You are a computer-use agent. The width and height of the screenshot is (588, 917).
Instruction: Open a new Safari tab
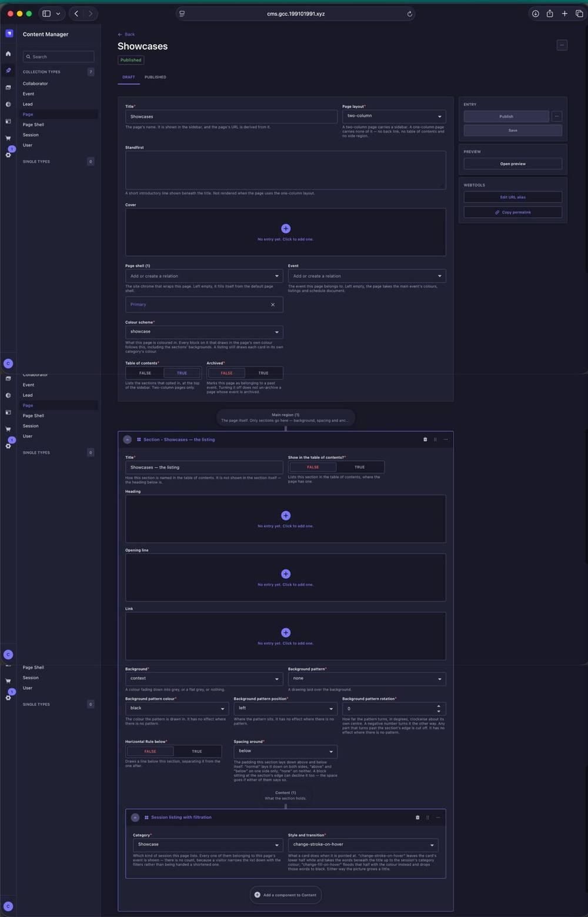(564, 14)
